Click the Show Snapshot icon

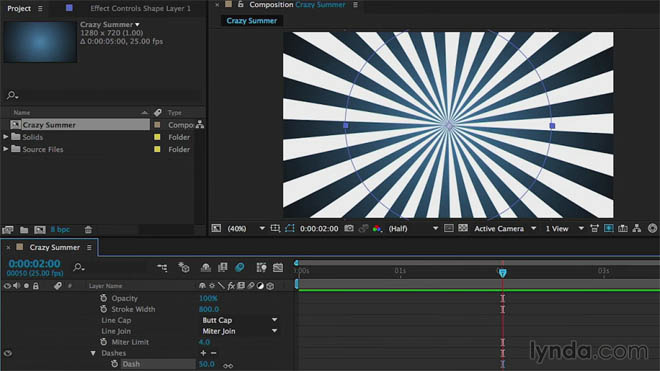click(x=363, y=228)
